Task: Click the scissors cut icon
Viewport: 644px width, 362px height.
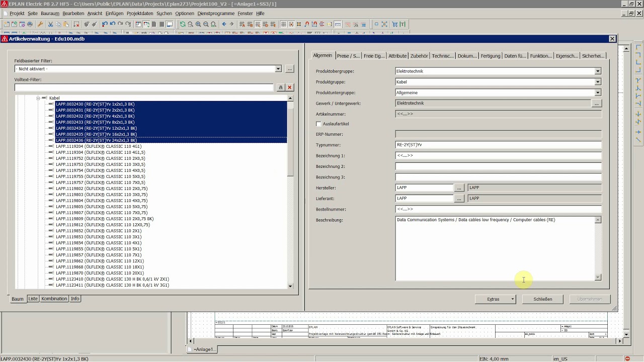Action: [x=50, y=24]
